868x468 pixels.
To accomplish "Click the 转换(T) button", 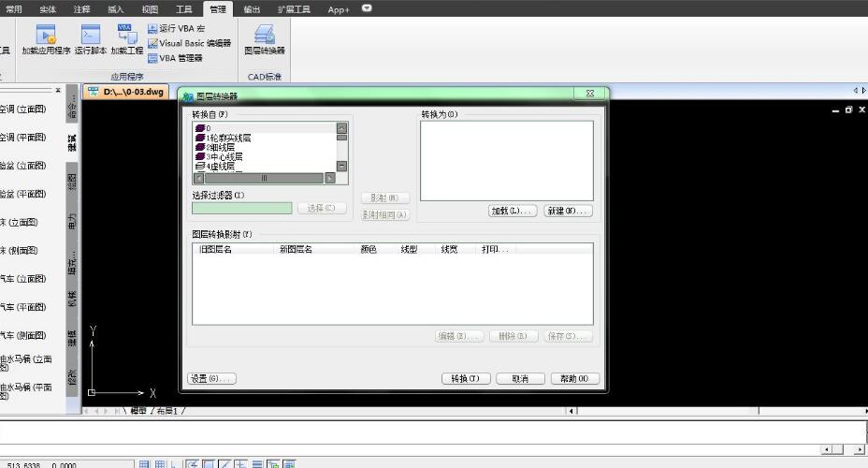I will click(x=466, y=379).
